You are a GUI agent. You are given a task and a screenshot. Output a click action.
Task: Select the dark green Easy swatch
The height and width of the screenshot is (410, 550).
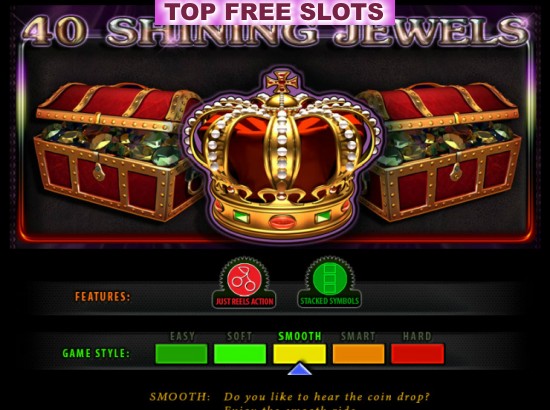click(x=181, y=354)
